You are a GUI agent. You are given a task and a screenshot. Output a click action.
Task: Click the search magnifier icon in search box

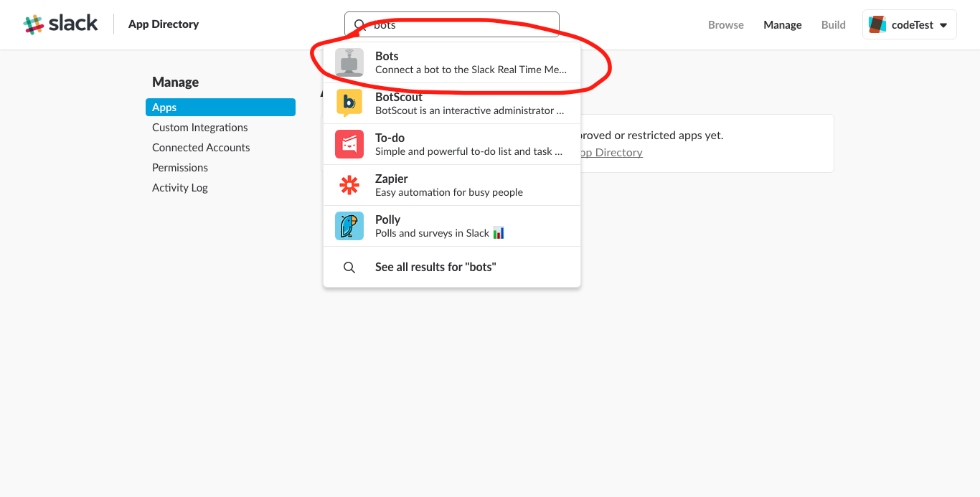click(x=360, y=25)
